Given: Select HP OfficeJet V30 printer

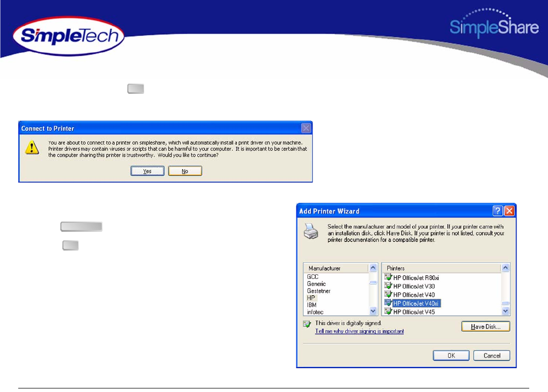Looking at the screenshot, I should click(414, 286).
